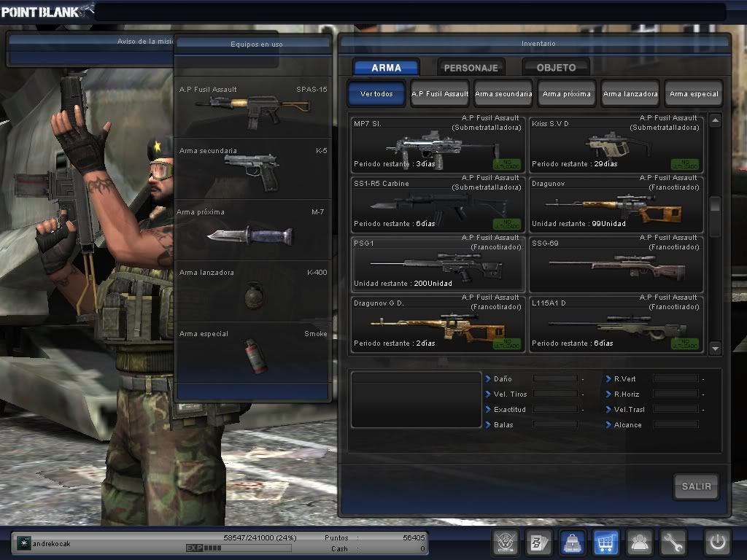Select the SSG-69 weapon card
The height and width of the screenshot is (560, 747).
[616, 263]
